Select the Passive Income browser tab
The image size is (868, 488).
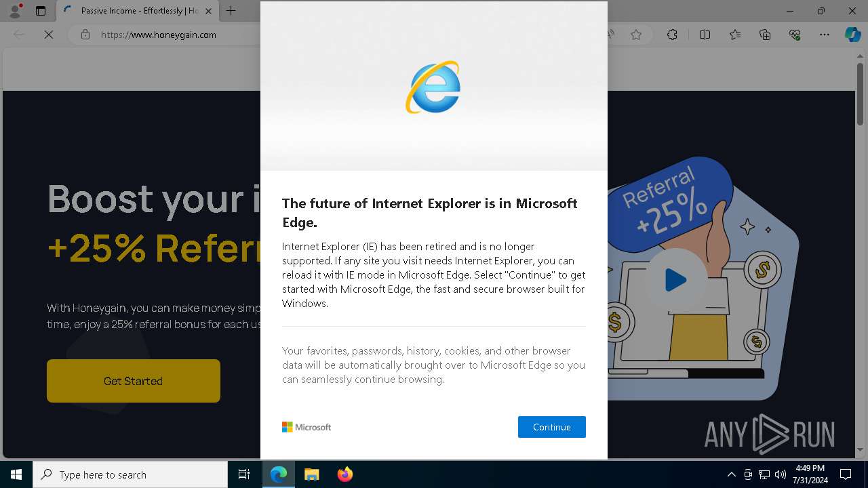tap(138, 11)
